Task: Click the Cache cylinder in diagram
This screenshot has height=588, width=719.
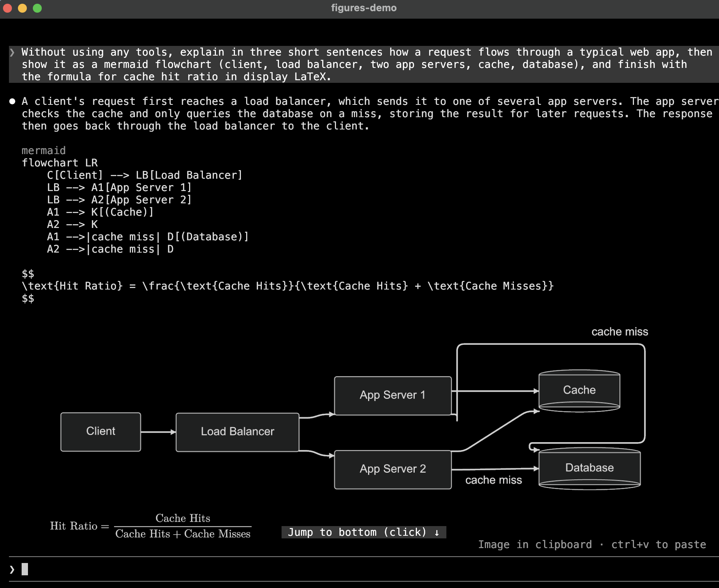Action: [579, 391]
